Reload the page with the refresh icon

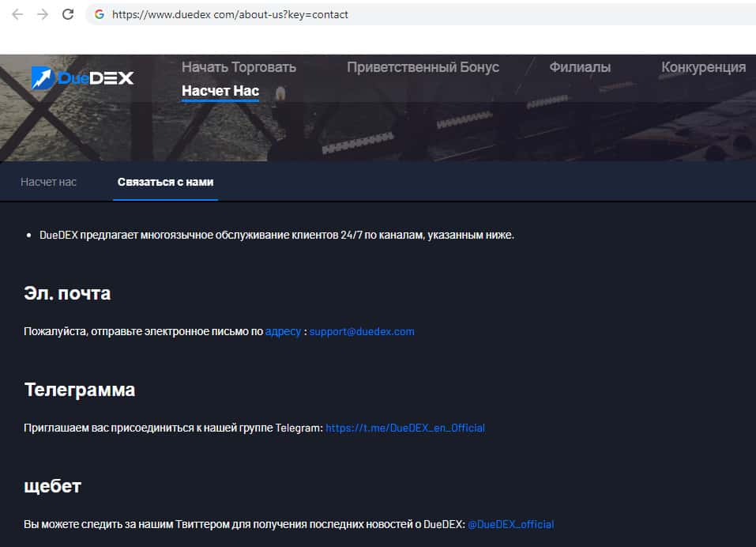(68, 14)
